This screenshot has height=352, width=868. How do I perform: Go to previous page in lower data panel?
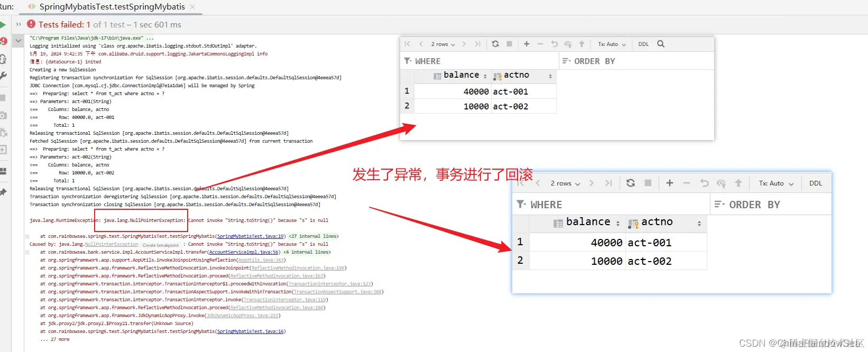click(x=538, y=183)
